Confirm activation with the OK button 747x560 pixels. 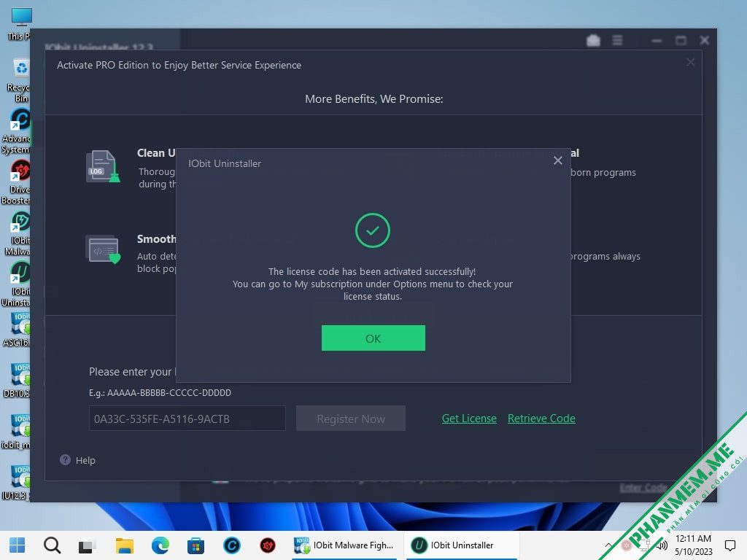(x=373, y=338)
